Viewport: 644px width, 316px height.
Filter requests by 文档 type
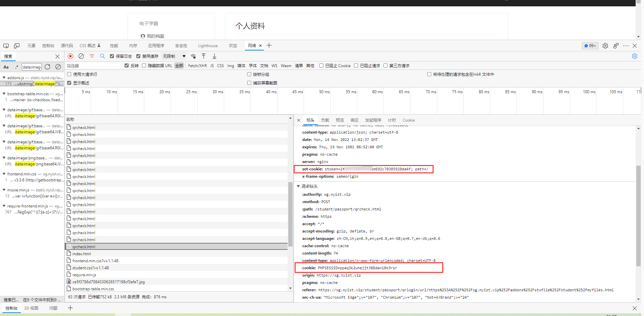pos(264,66)
